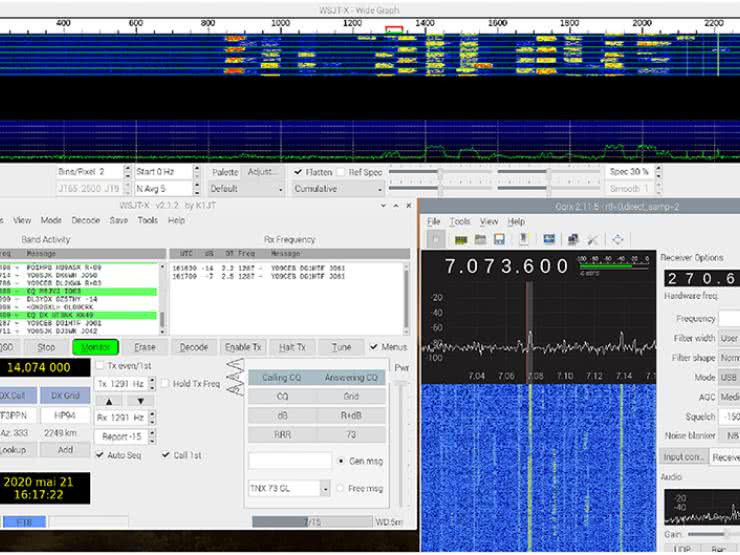Open the Tools menu in Gqrx
Screen dimensions: 740x555
tap(459, 222)
